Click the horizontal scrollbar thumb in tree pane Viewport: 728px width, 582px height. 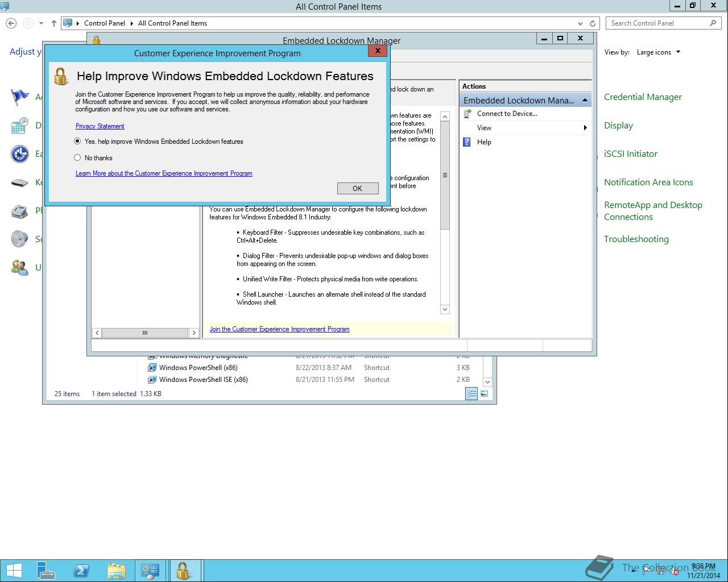coord(145,332)
